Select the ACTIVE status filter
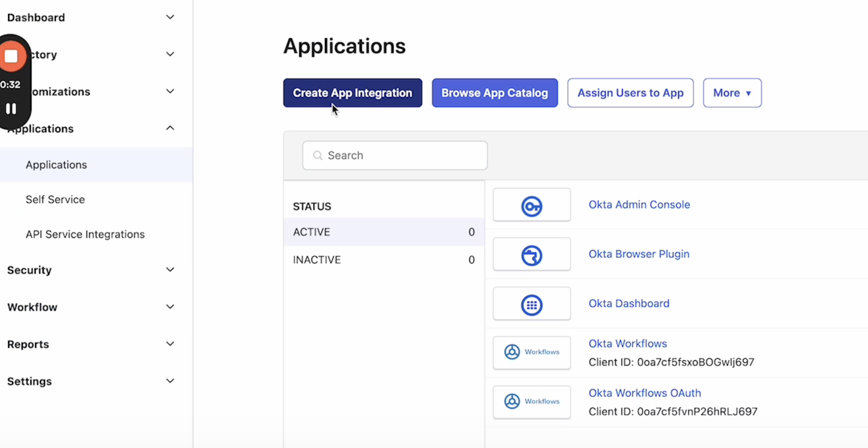The width and height of the screenshot is (868, 448). (x=384, y=232)
